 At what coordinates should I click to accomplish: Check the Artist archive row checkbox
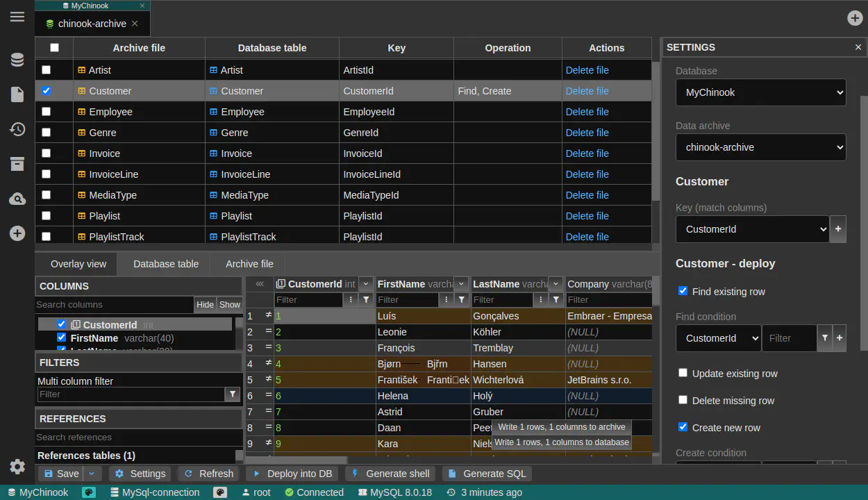47,70
